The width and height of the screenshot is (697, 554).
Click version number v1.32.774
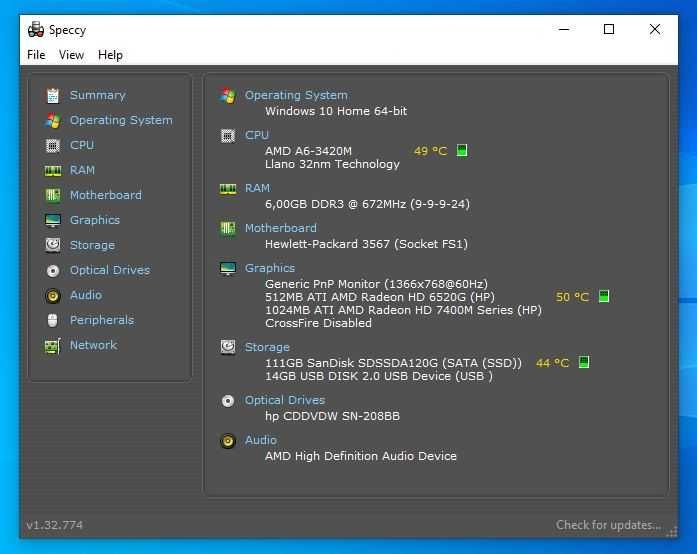[54, 525]
